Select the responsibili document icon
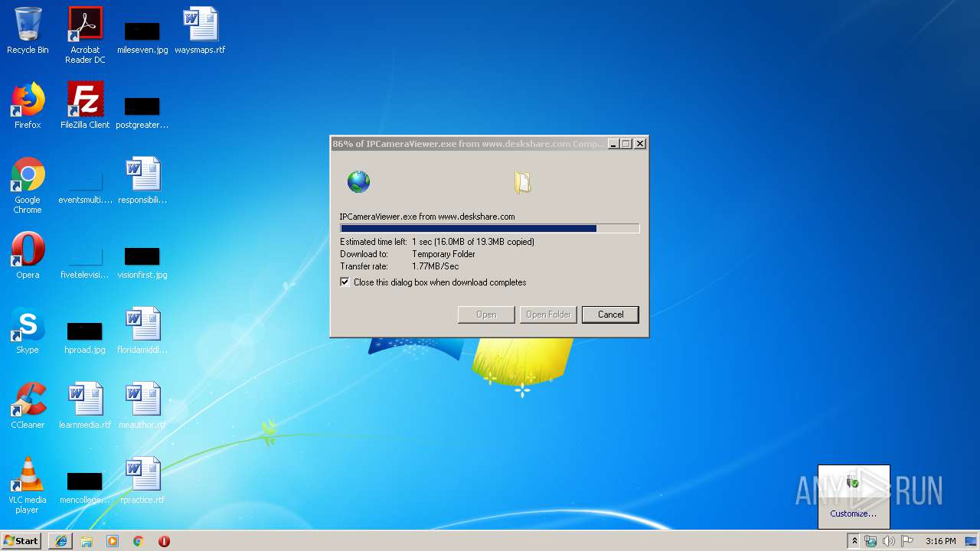 coord(142,181)
